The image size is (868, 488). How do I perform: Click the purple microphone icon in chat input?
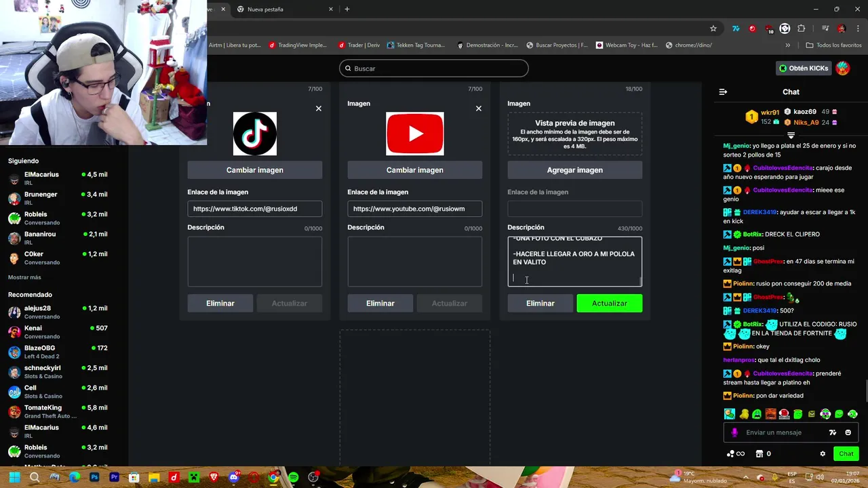[734, 432]
